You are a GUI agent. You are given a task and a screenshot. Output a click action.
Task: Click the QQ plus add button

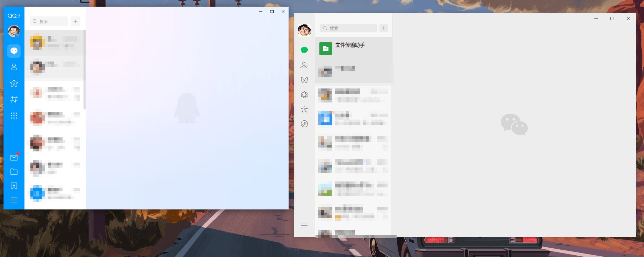tap(75, 21)
